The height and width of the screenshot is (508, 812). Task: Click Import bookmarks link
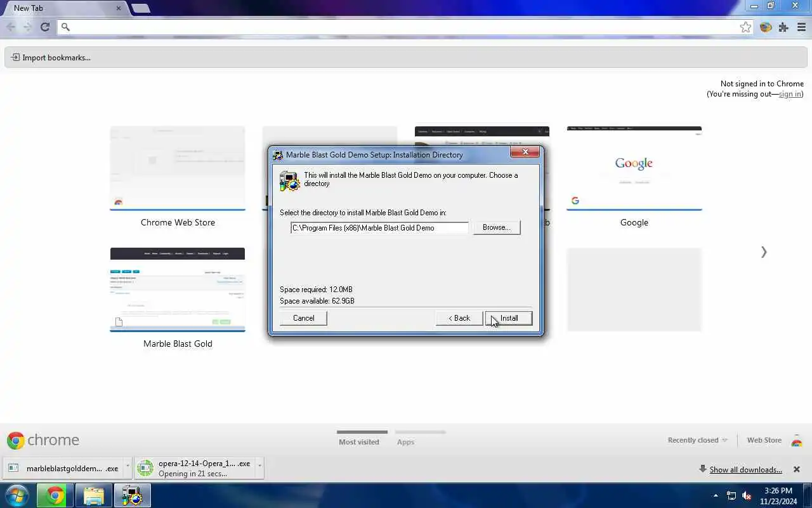[x=51, y=57]
